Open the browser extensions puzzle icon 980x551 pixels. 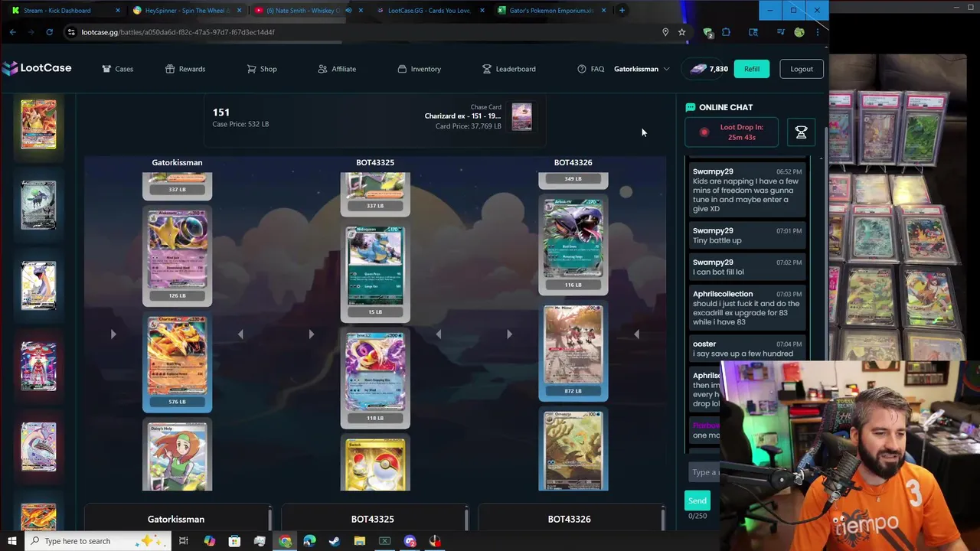[x=726, y=32]
